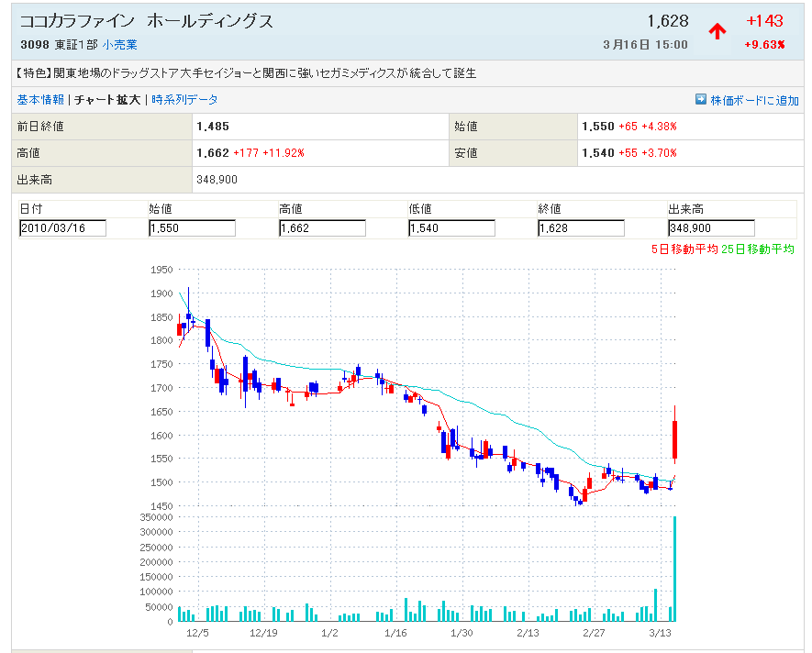812x653 pixels.
Task: Click into the 低値 input field
Action: coord(451,228)
